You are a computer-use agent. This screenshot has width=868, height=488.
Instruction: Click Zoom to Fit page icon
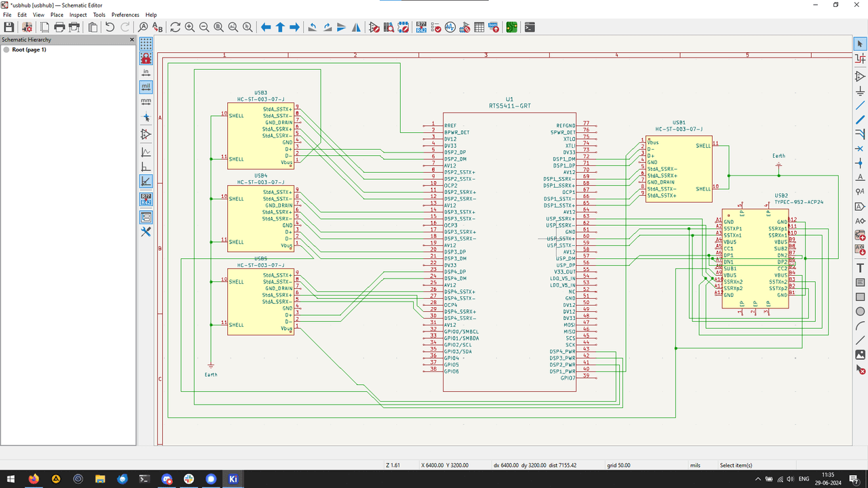219,27
